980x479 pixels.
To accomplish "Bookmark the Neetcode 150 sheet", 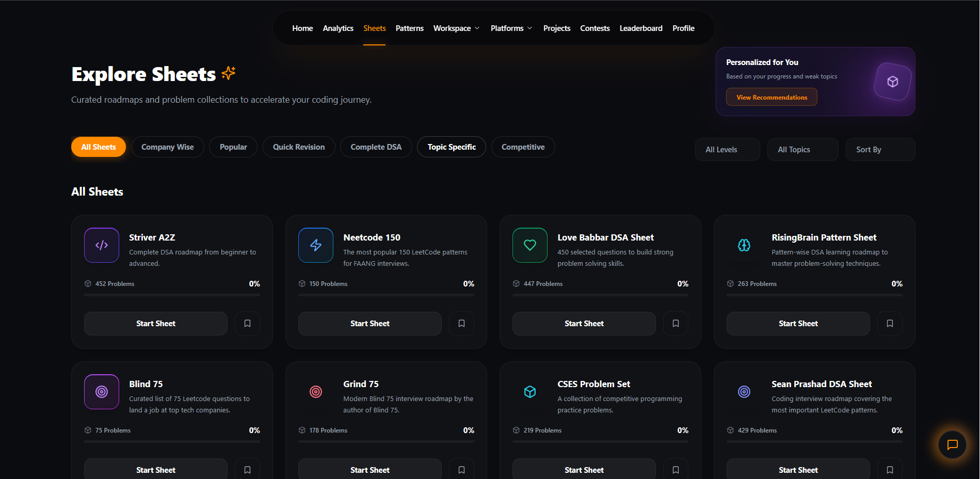I will [x=461, y=324].
